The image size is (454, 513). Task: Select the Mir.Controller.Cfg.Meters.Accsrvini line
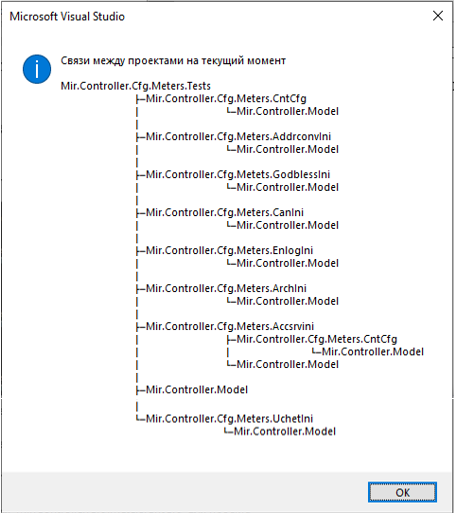[230, 327]
